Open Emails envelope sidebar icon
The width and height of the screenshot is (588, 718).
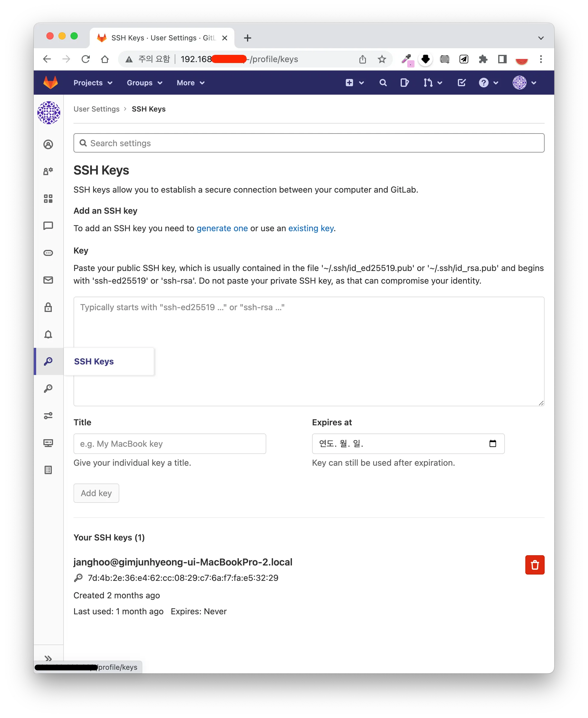point(48,280)
